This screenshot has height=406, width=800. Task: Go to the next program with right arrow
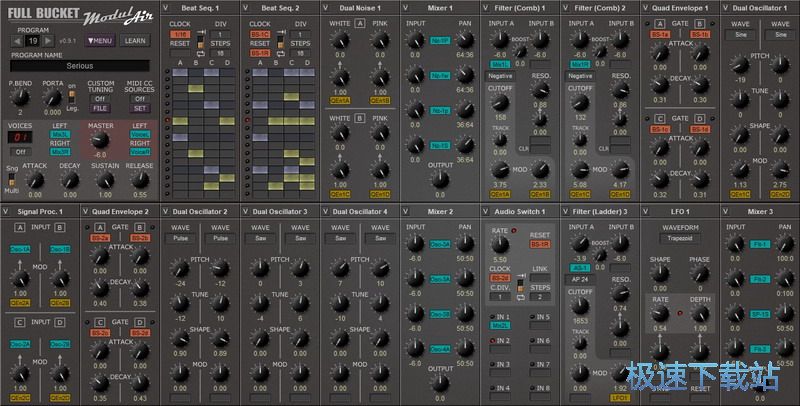tap(48, 41)
